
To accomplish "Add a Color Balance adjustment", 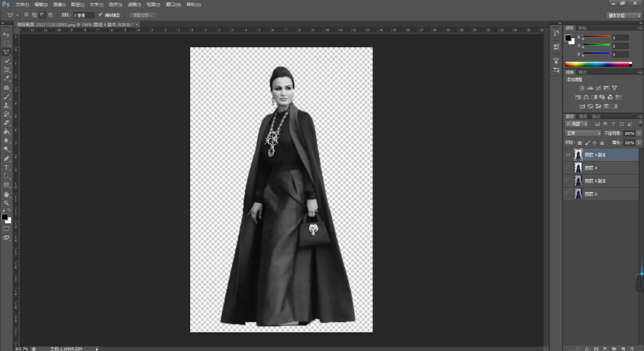I will (x=586, y=97).
